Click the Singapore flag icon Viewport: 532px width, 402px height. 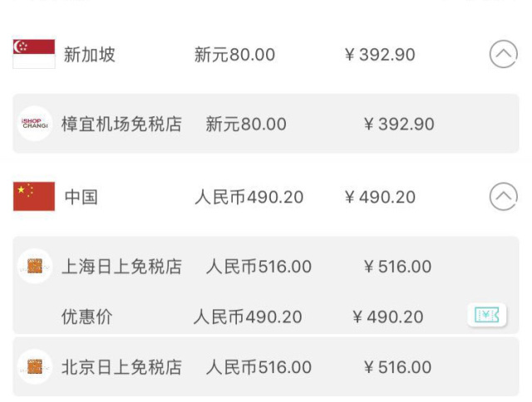34,54
